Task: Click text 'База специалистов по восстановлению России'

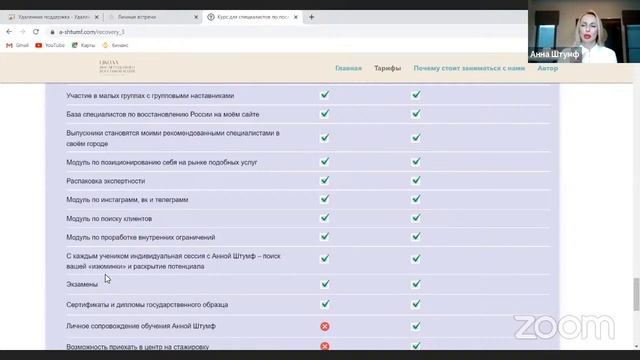Action: (140, 114)
